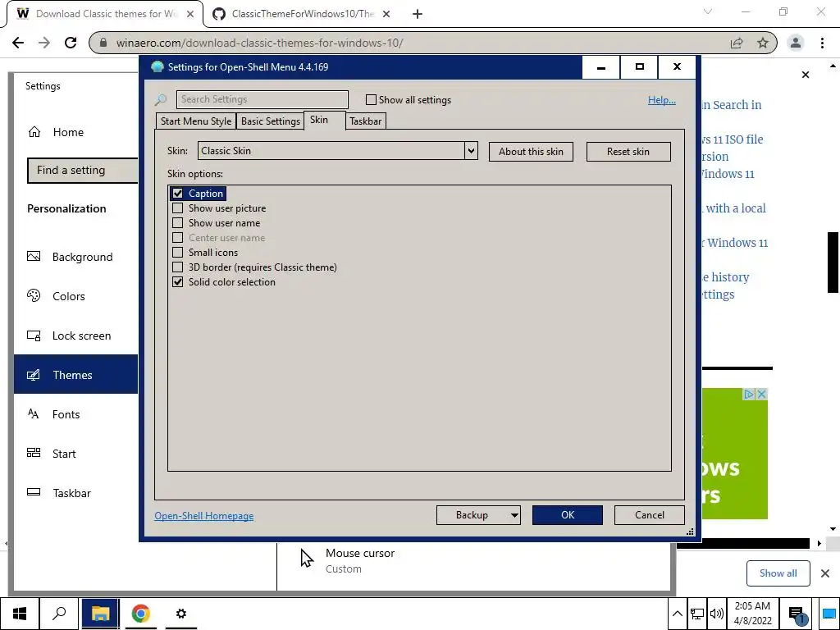Open Colors in Settings sidebar

pyautogui.click(x=75, y=296)
